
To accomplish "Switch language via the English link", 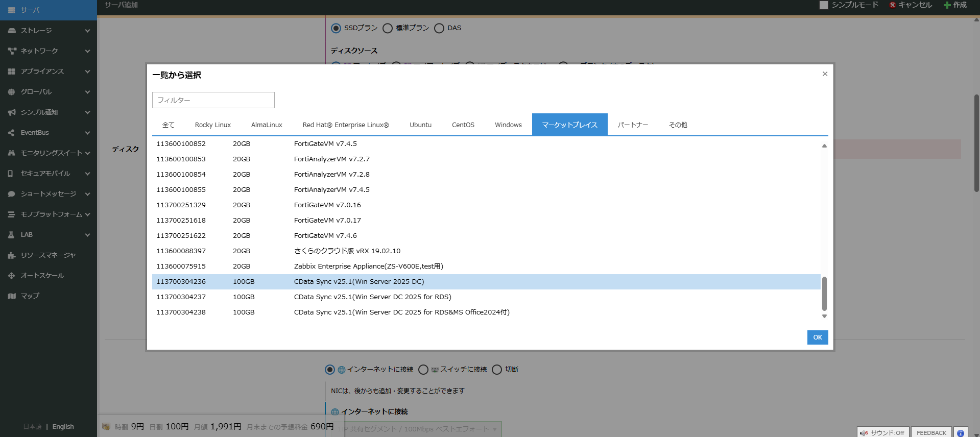I will point(63,427).
